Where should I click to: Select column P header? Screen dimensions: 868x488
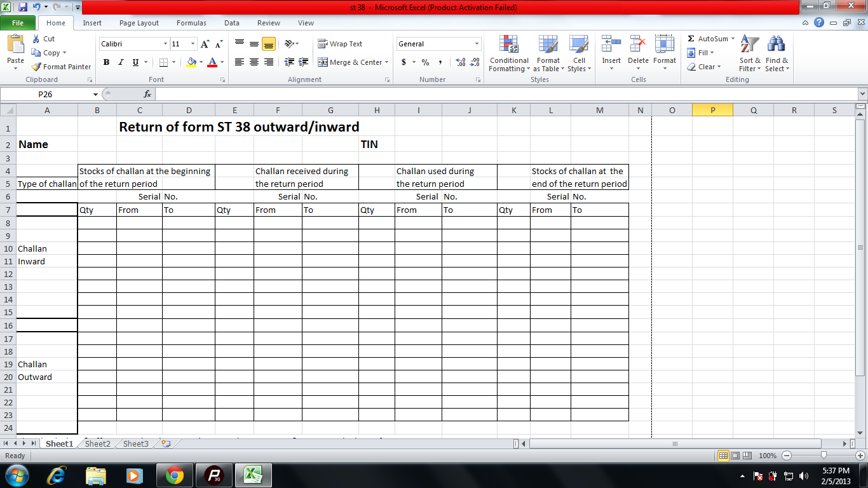(712, 110)
